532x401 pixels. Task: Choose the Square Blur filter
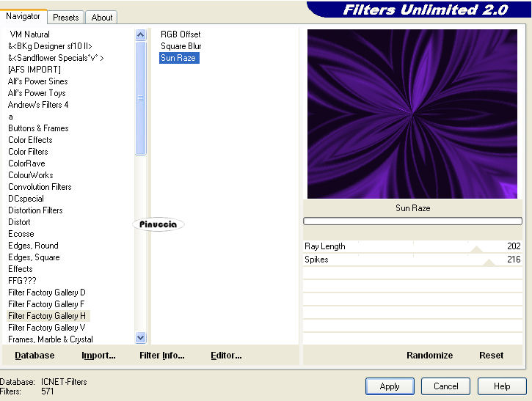[181, 46]
